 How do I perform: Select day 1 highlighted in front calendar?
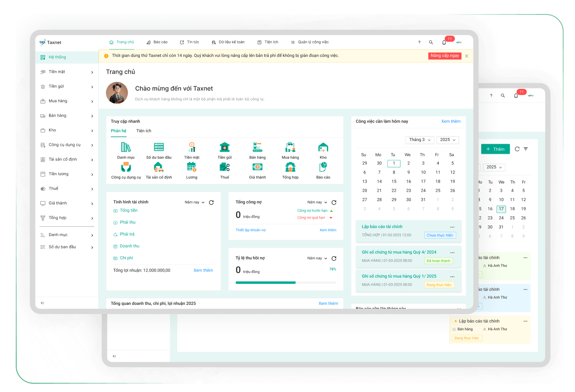pyautogui.click(x=394, y=163)
